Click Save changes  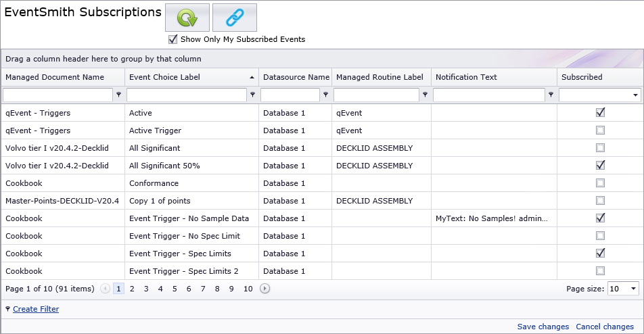[x=543, y=327]
